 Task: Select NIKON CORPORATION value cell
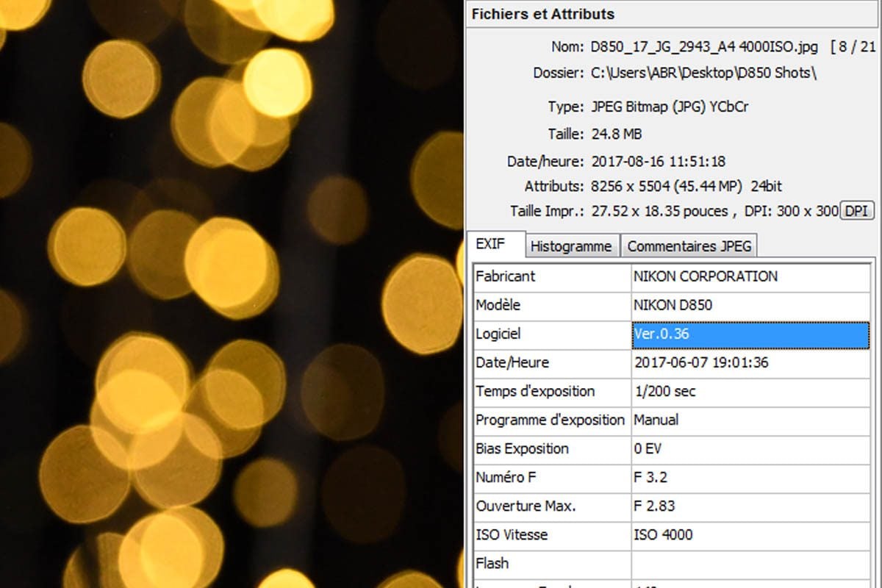[750, 277]
